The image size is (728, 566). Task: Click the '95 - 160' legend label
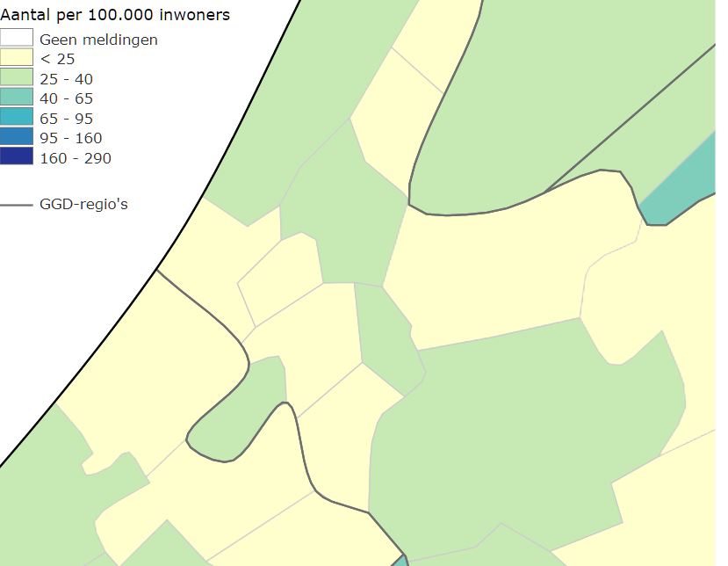[x=71, y=138]
